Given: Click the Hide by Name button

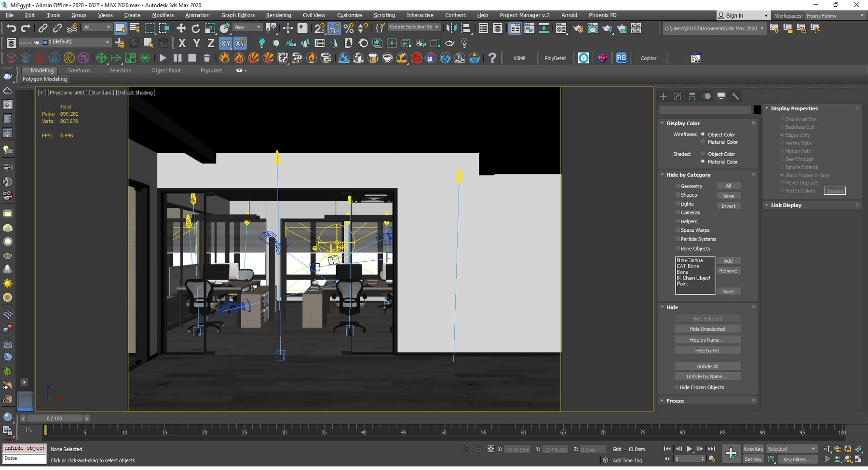Looking at the screenshot, I should pyautogui.click(x=707, y=339).
